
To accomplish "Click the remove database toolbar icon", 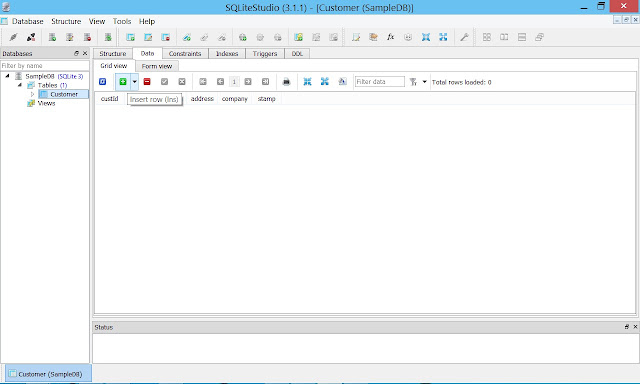I will tap(87, 37).
